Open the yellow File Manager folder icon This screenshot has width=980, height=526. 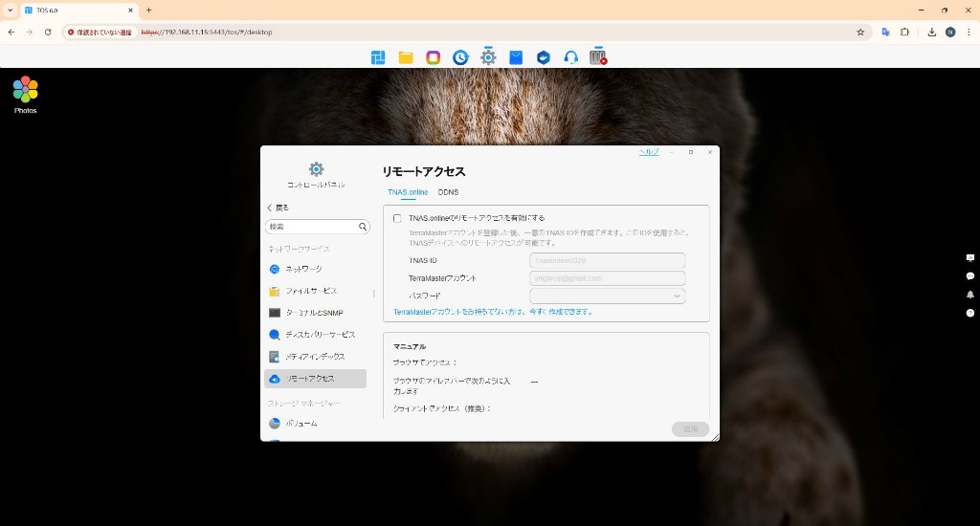tap(406, 57)
